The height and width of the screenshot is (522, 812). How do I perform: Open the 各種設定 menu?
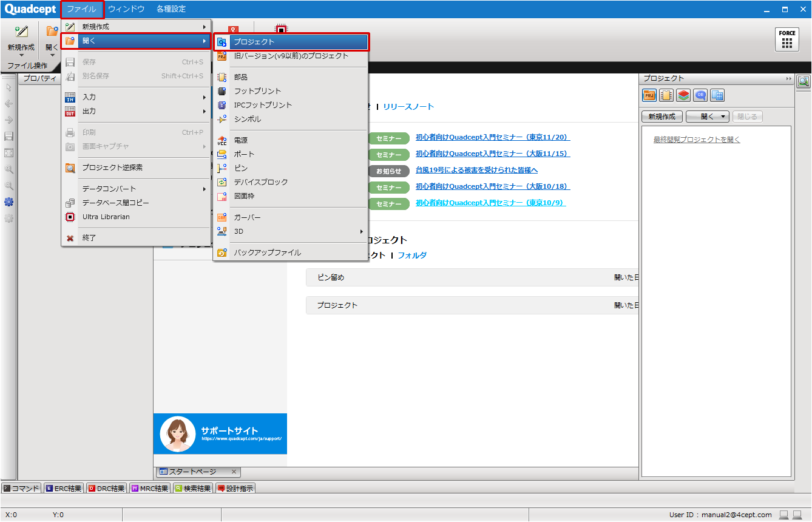(171, 9)
